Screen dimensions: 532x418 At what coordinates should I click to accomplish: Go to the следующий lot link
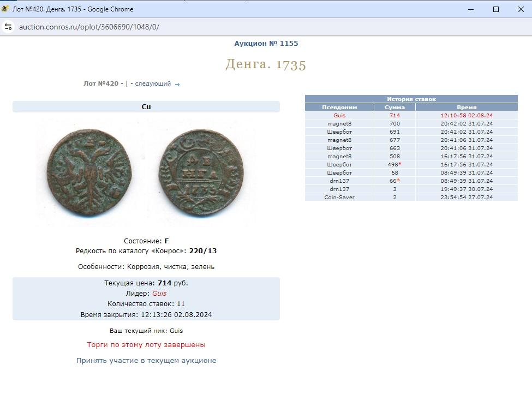[x=153, y=83]
